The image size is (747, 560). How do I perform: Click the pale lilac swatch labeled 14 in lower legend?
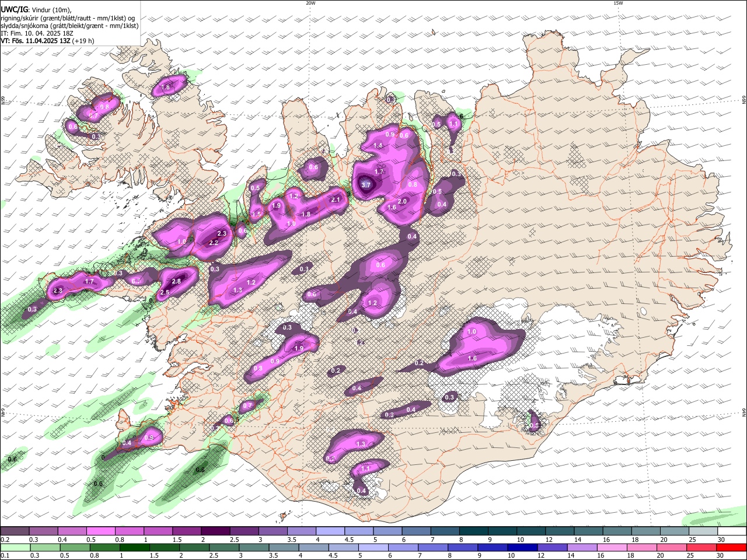pyautogui.click(x=584, y=547)
